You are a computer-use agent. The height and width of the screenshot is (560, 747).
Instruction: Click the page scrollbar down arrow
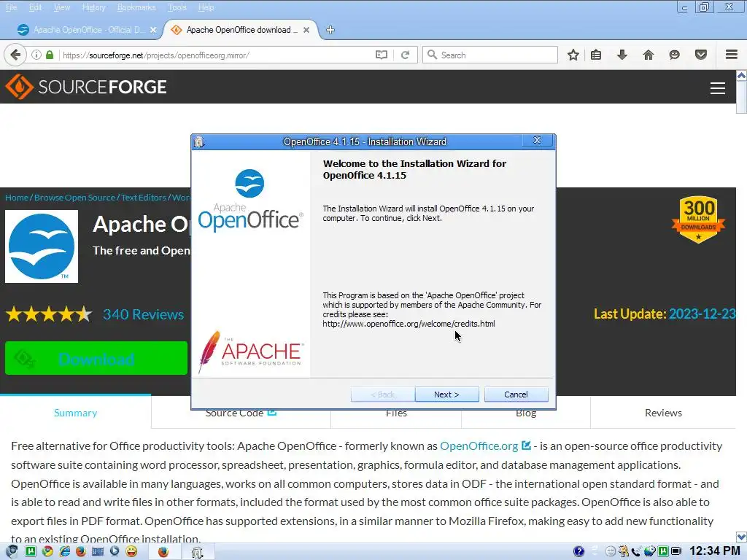point(741,537)
